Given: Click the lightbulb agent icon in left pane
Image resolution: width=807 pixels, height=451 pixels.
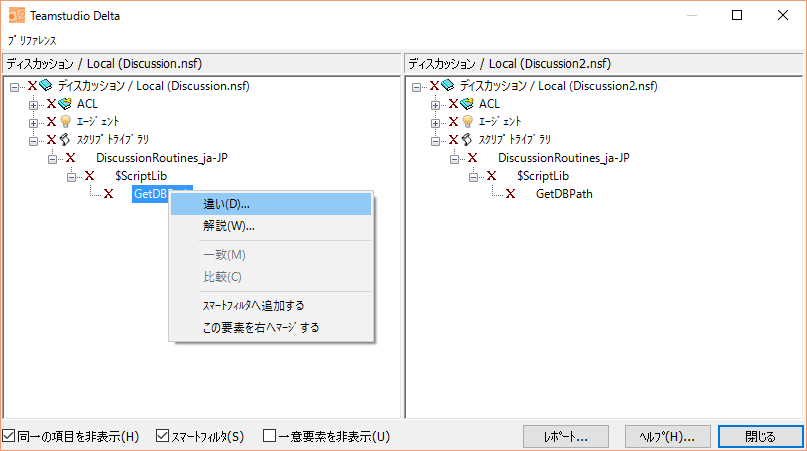Looking at the screenshot, I should pyautogui.click(x=65, y=122).
